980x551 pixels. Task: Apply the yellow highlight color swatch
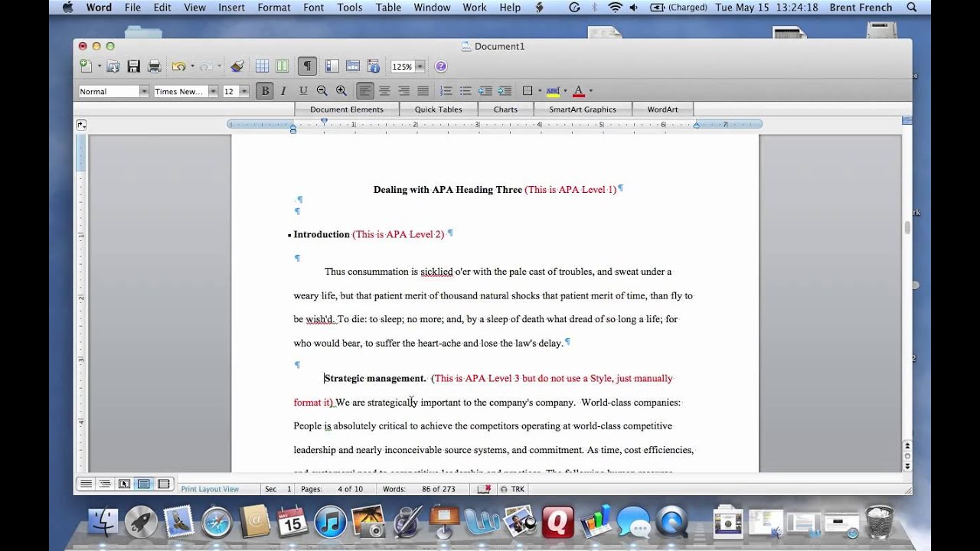point(553,91)
